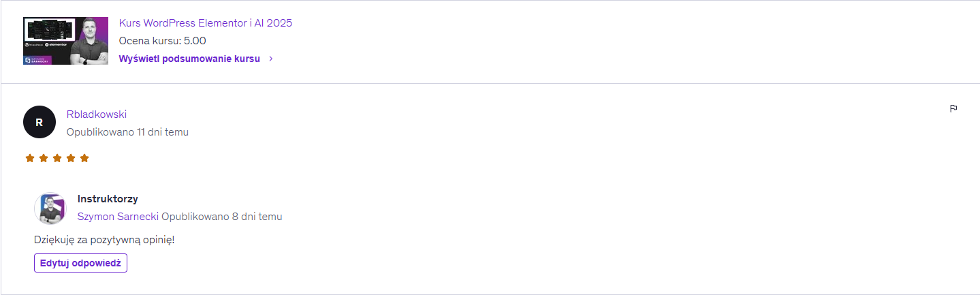Click the round "R" reviewer avatar
Image resolution: width=980 pixels, height=295 pixels.
coord(39,122)
